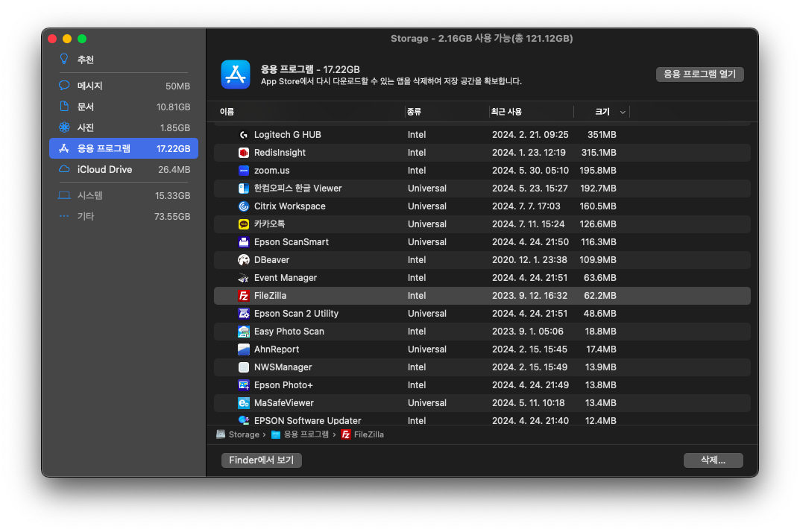This screenshot has height=532, width=800.
Task: Select the Easy Photo Scan row name
Action: [289, 331]
